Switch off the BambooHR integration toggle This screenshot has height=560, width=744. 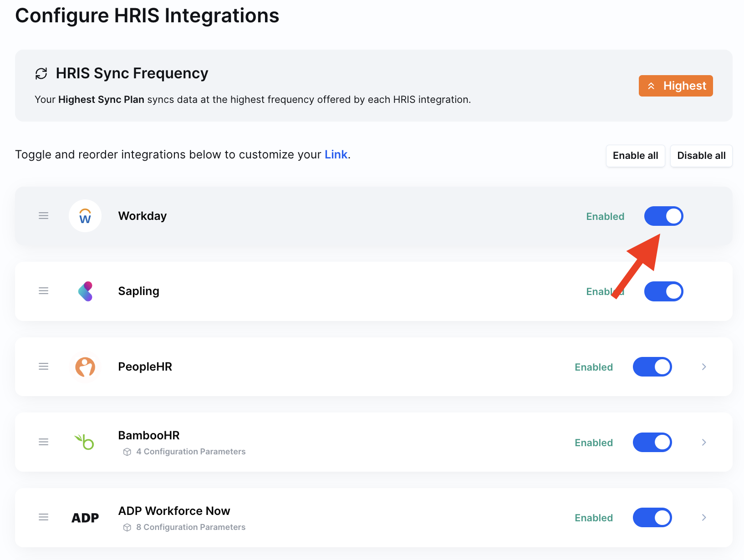coord(652,443)
